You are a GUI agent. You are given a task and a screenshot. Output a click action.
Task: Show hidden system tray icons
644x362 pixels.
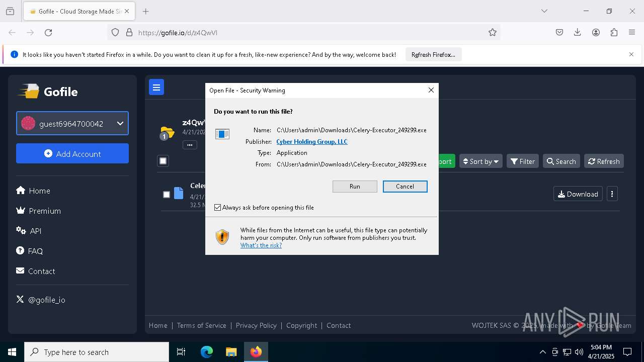pos(542,352)
